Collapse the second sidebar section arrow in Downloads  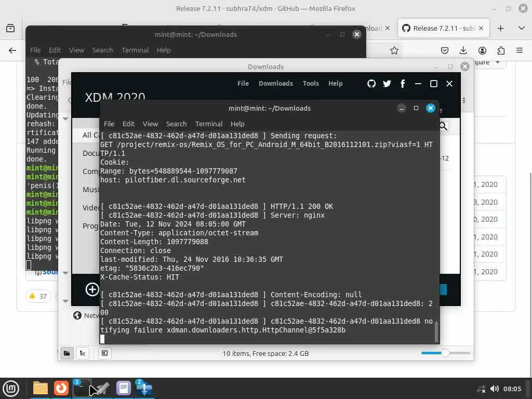[x=65, y=273]
